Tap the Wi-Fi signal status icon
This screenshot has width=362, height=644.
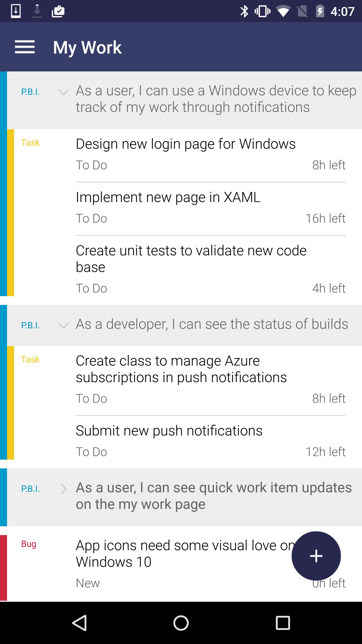(283, 11)
